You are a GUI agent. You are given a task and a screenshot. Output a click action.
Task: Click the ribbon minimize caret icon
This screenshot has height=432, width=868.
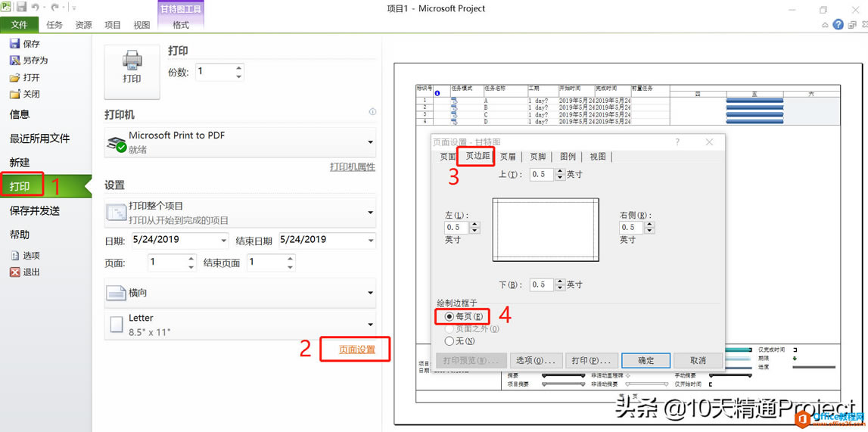point(826,25)
